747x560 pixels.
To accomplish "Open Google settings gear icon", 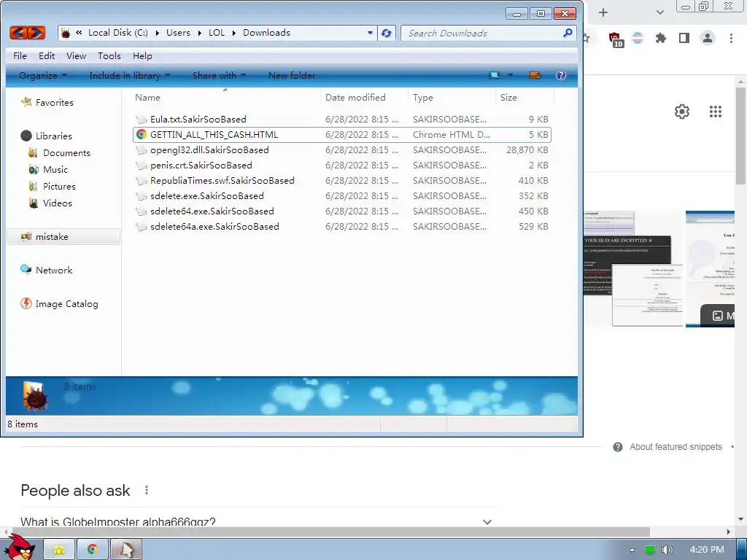I will [x=682, y=112].
